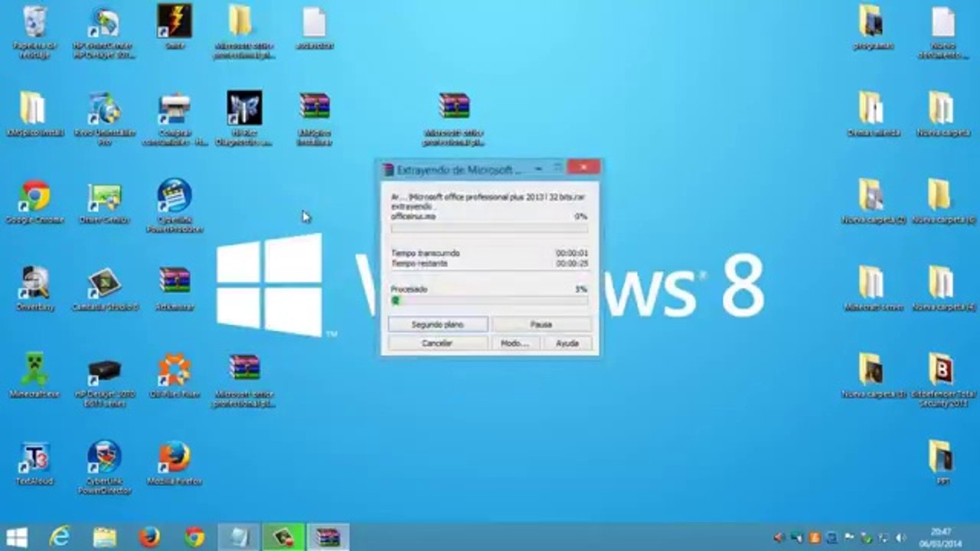Open Firefox from the taskbar
The height and width of the screenshot is (551, 980).
pos(149,537)
